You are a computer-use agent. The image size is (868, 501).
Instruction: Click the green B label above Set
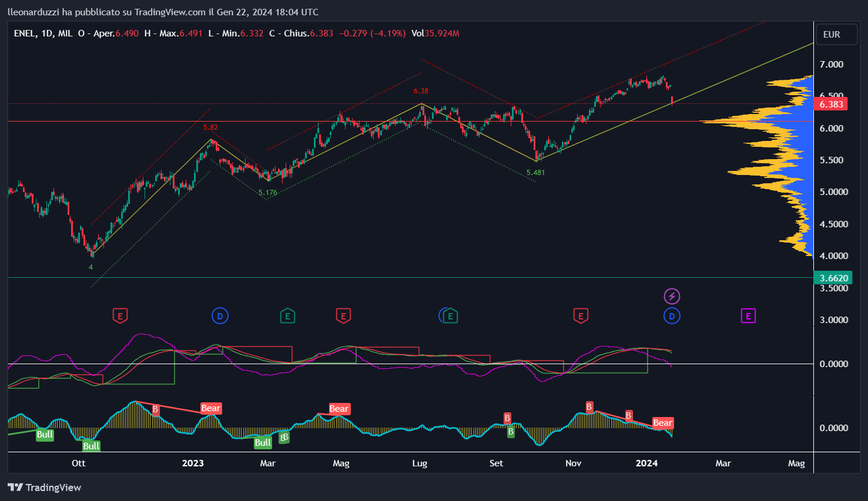(511, 432)
